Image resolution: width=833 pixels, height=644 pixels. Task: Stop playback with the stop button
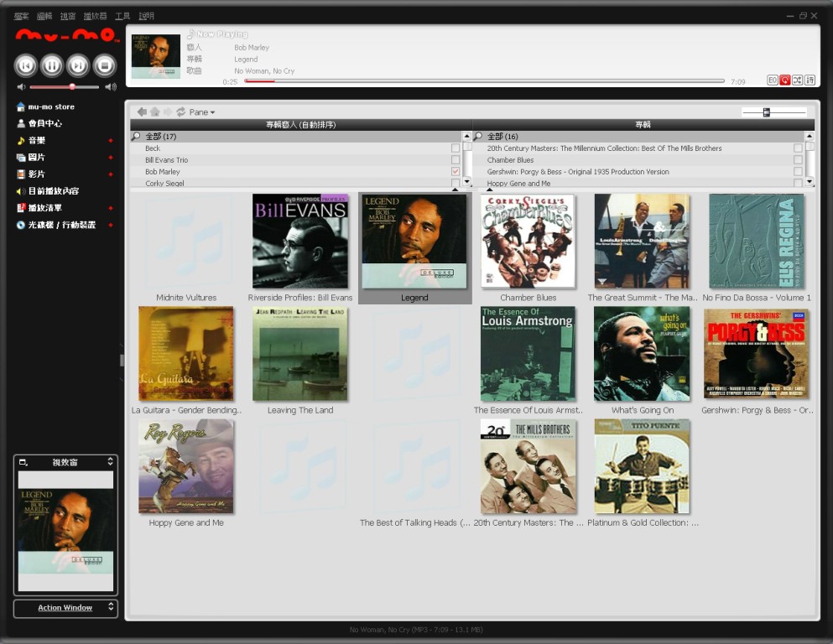[105, 65]
